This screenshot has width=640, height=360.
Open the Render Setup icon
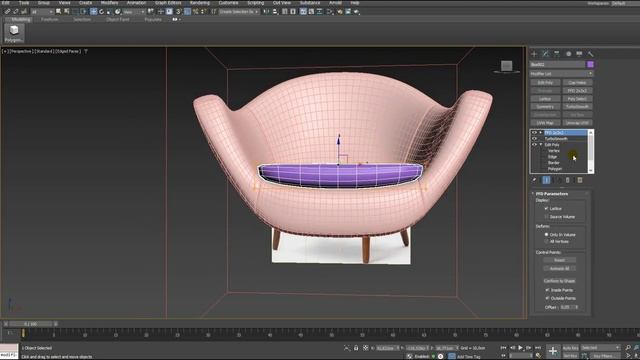tap(340, 11)
